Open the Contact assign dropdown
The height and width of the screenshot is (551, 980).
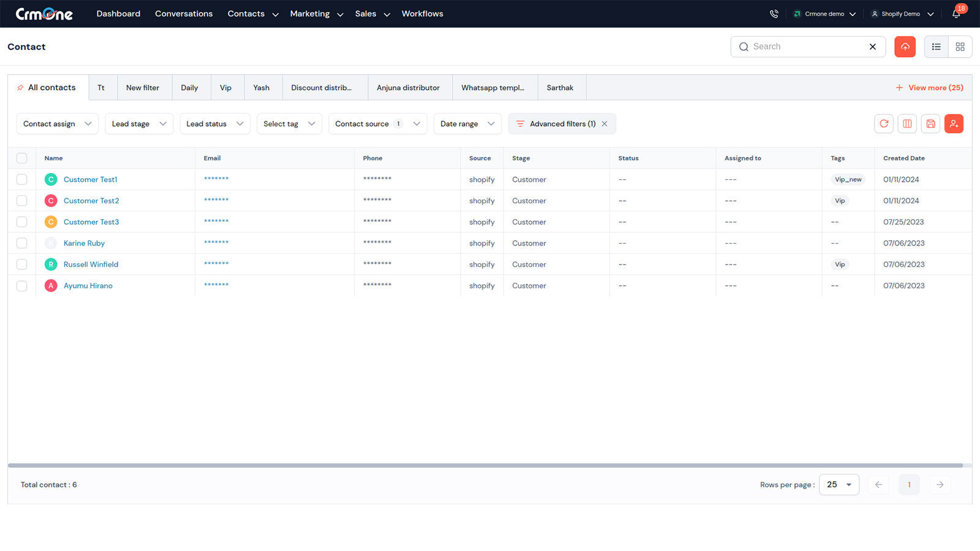[x=58, y=124]
